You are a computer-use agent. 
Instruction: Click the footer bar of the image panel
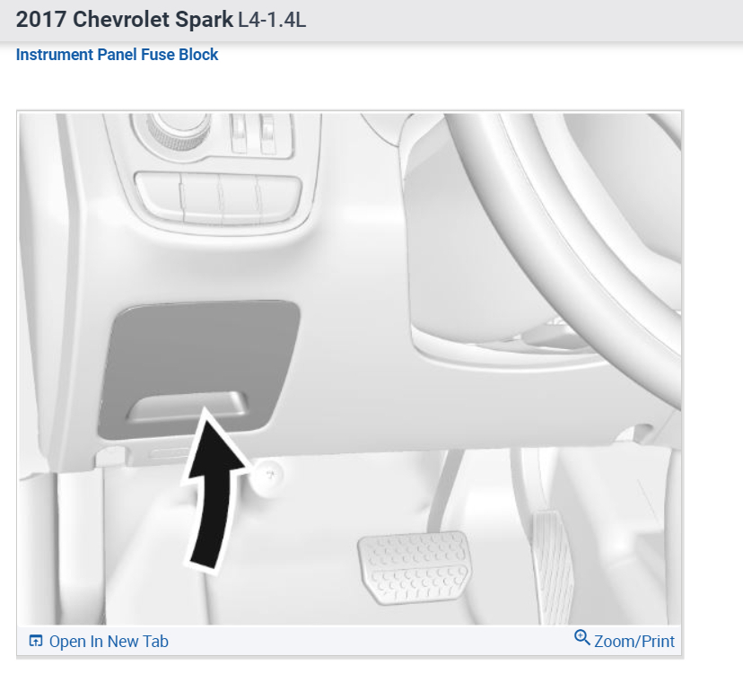(x=350, y=641)
